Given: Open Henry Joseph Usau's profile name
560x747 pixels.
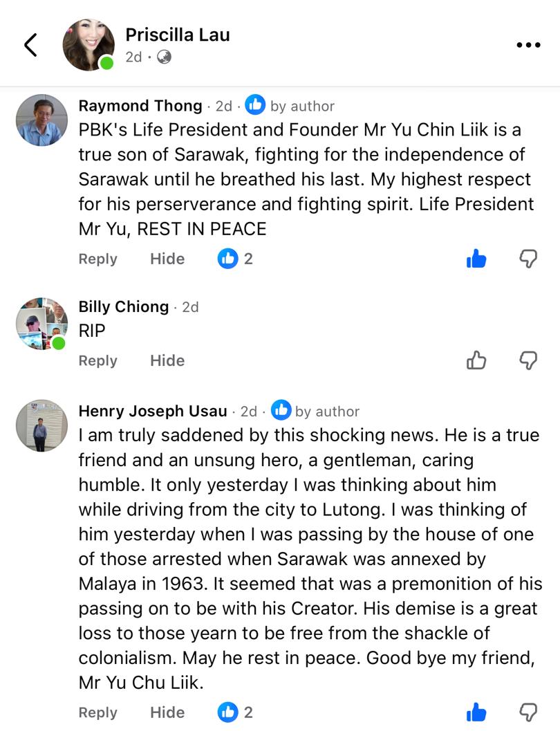Looking at the screenshot, I should 153,411.
